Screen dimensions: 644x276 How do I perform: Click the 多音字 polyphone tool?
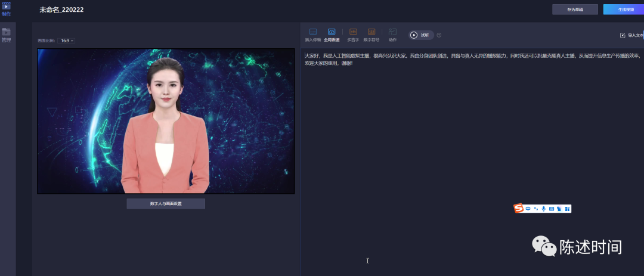(x=353, y=35)
